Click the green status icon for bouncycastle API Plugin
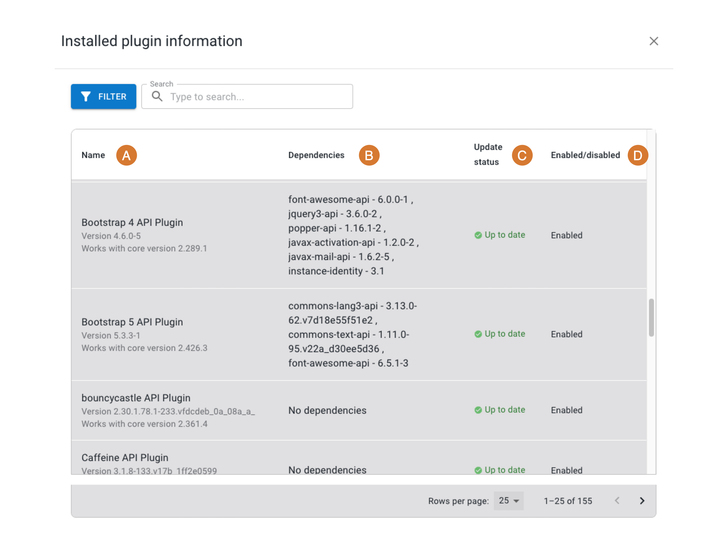This screenshot has height=560, width=728. pos(478,410)
